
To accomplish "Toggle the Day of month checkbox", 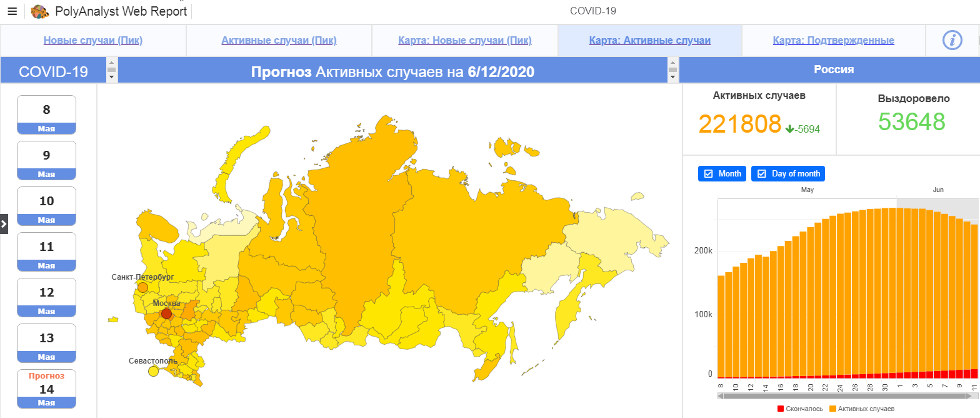I will [x=762, y=173].
